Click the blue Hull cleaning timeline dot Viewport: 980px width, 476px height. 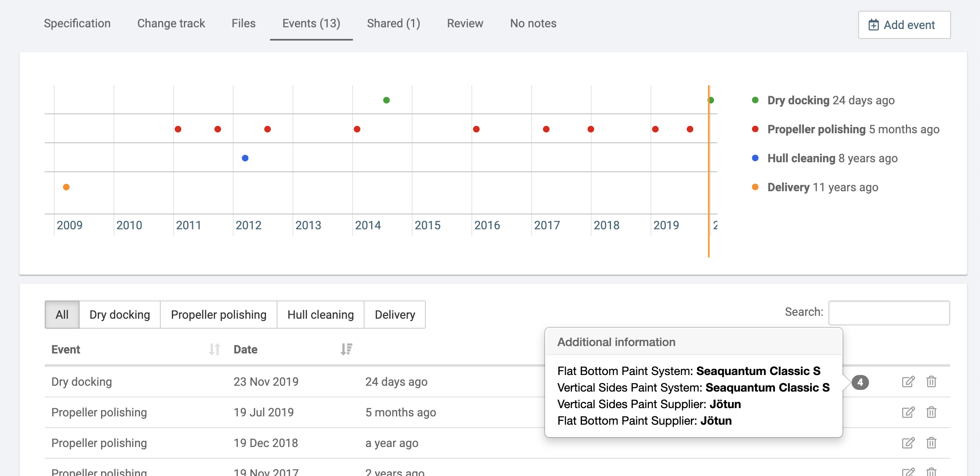click(245, 158)
